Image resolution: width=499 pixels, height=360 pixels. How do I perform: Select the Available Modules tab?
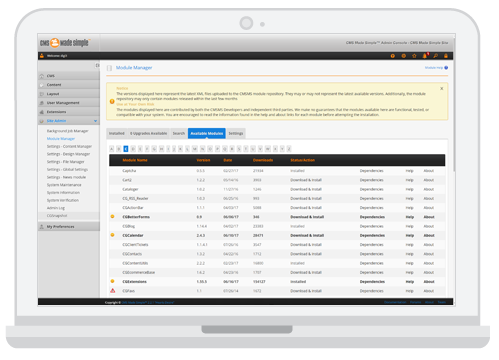(x=207, y=133)
